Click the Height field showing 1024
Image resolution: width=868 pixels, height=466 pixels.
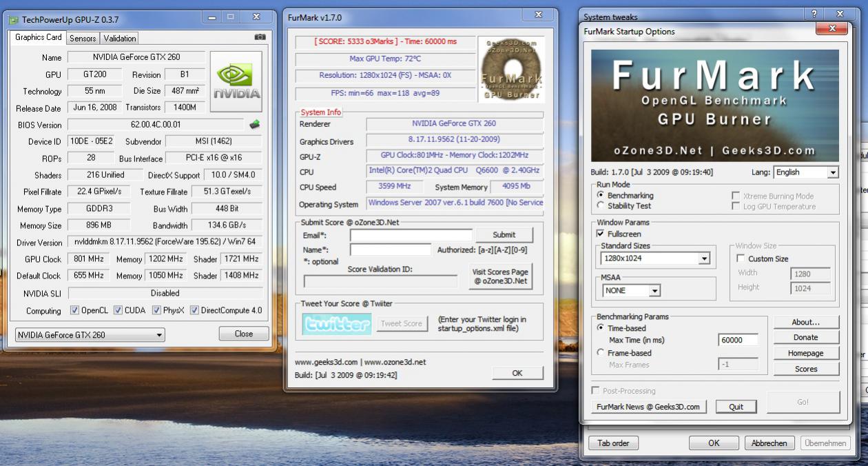(x=810, y=288)
